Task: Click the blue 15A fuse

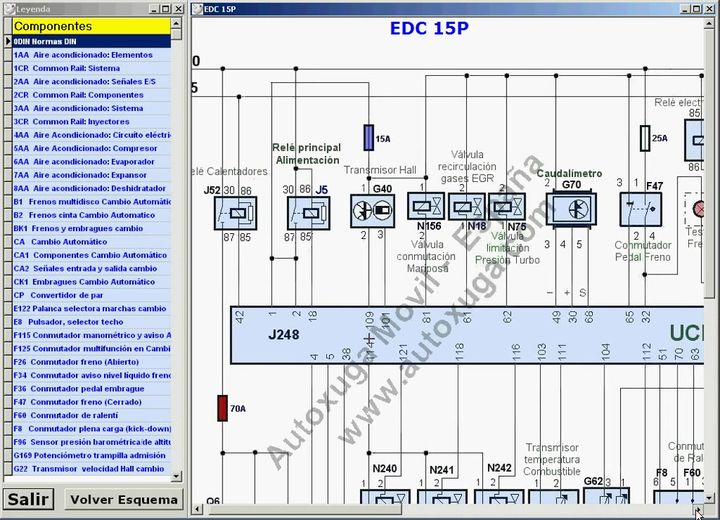Action: (x=369, y=137)
